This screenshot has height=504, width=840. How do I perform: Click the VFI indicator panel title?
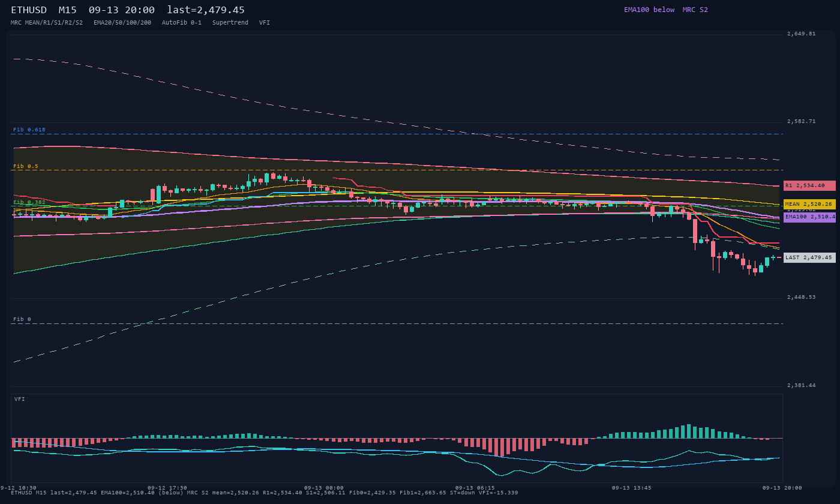pos(20,399)
